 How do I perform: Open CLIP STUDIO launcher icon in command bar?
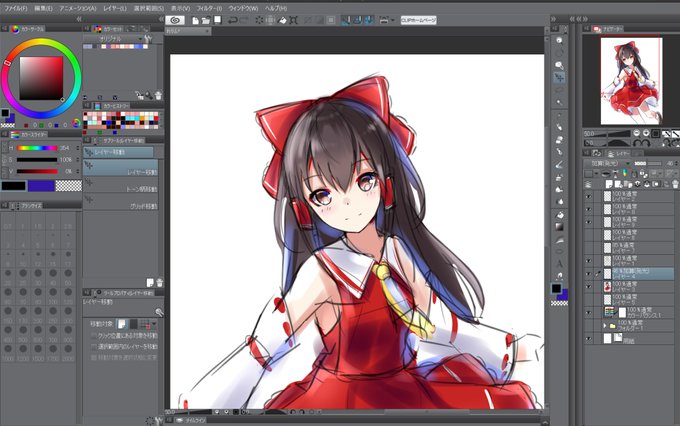(x=175, y=20)
